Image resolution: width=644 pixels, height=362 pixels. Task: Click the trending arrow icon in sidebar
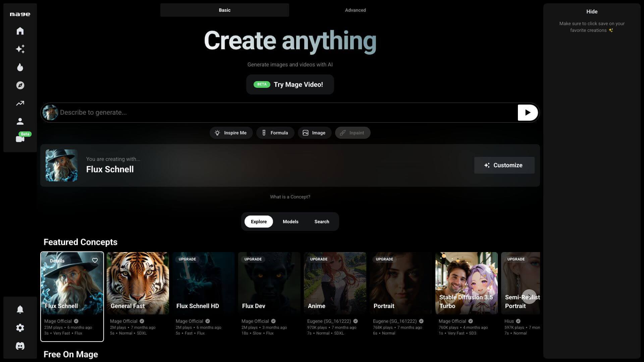pyautogui.click(x=20, y=103)
